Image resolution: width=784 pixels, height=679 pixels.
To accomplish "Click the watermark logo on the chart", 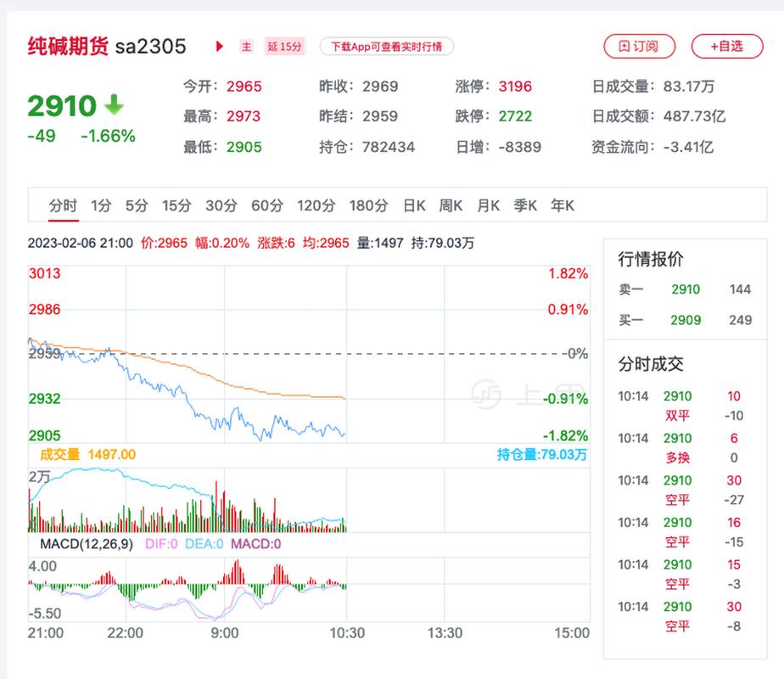I will pos(486,393).
